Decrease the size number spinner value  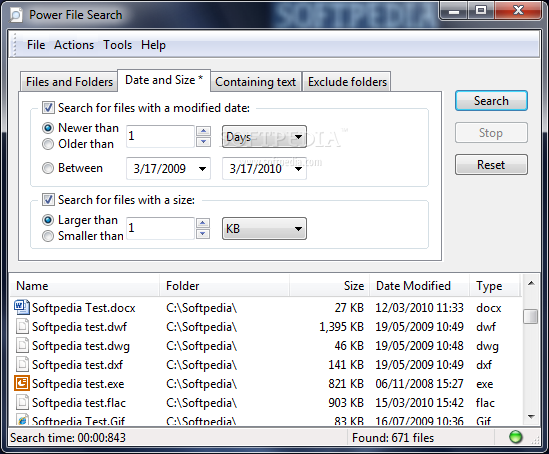203,234
